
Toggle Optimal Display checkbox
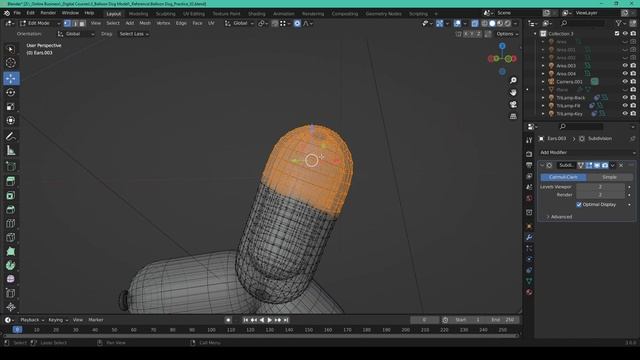tap(578, 204)
